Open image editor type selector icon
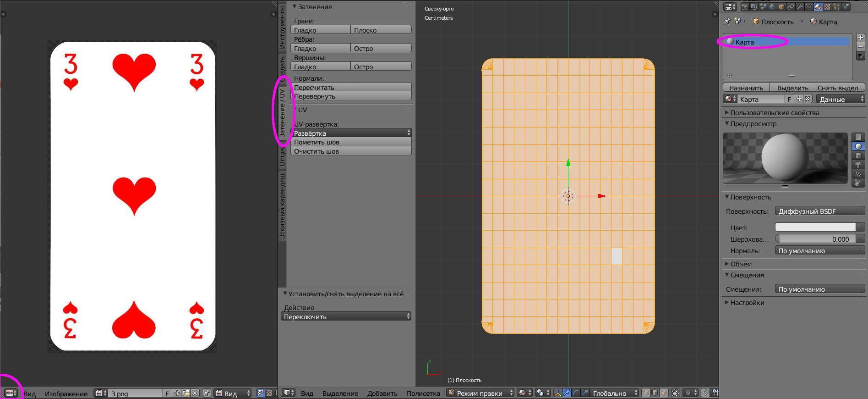The height and width of the screenshot is (399, 868). click(11, 393)
